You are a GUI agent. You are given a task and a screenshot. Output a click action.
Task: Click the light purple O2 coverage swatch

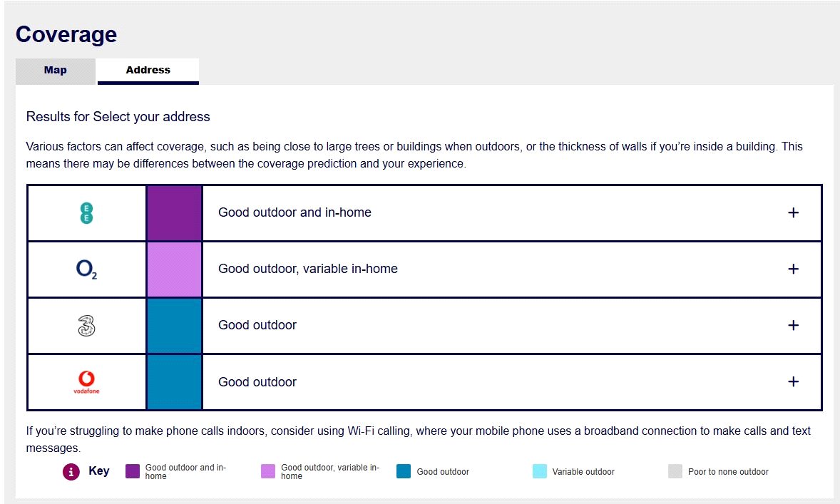pyautogui.click(x=174, y=269)
